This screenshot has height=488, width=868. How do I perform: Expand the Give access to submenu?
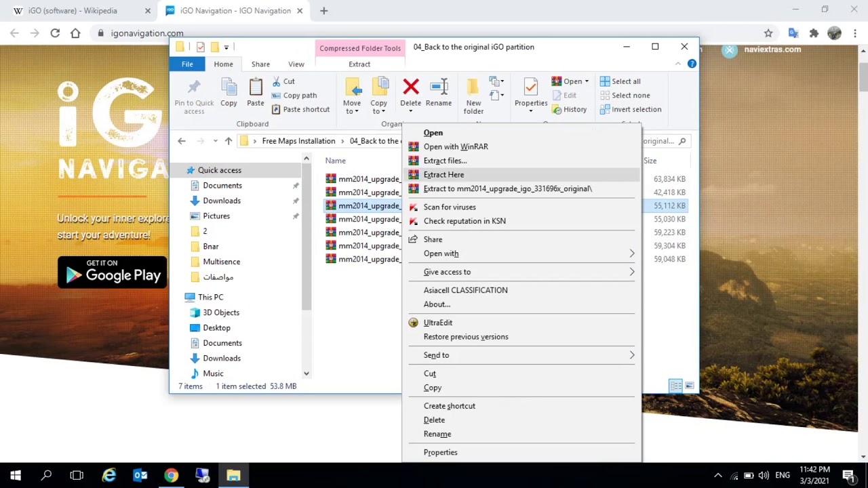632,272
